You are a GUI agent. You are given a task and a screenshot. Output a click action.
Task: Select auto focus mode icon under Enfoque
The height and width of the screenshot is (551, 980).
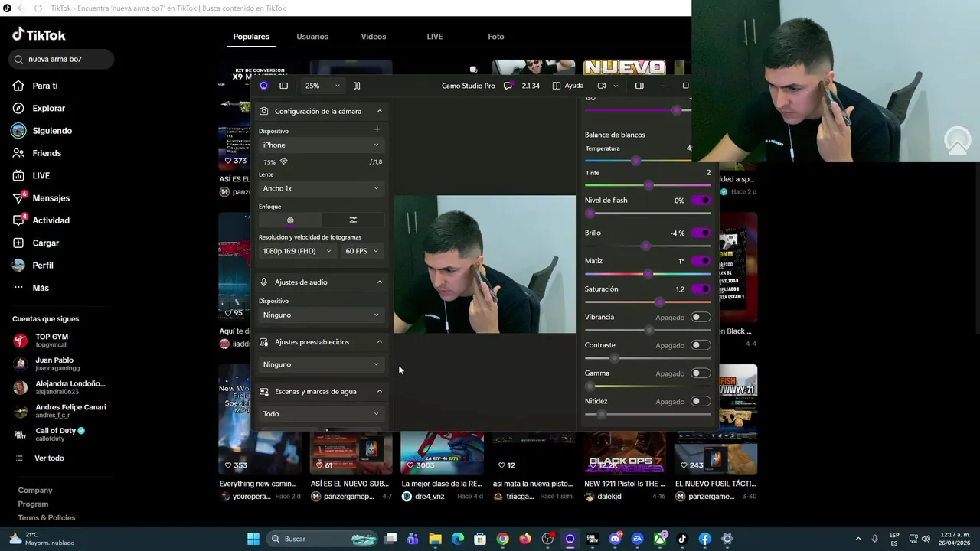[x=290, y=220]
